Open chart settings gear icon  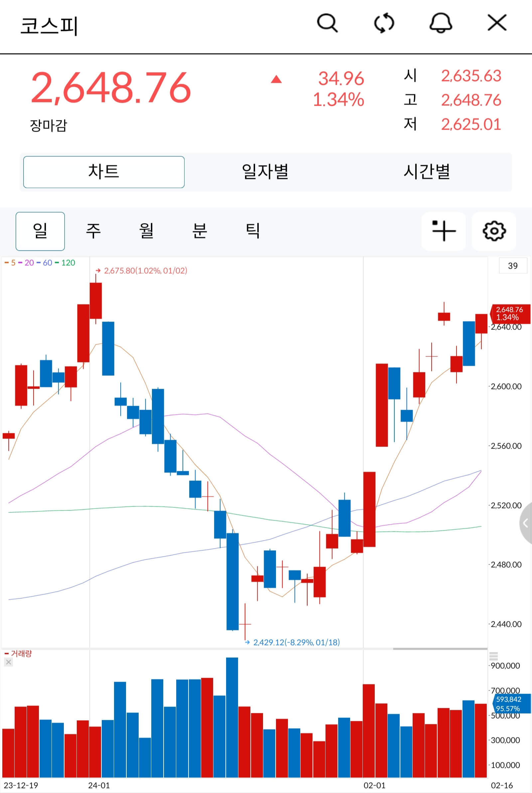[494, 231]
